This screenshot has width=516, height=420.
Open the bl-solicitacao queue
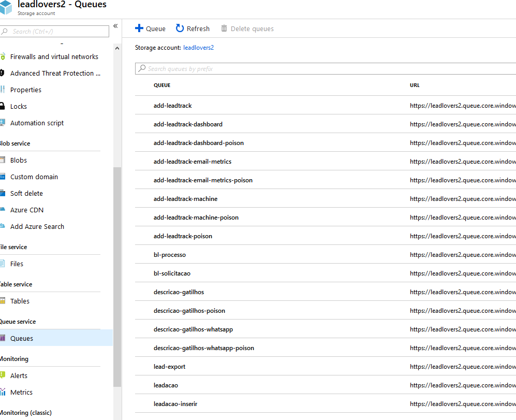coord(172,273)
